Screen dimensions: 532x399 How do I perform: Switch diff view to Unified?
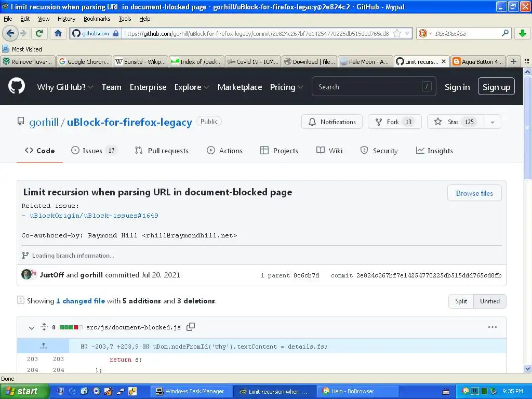[x=489, y=301]
